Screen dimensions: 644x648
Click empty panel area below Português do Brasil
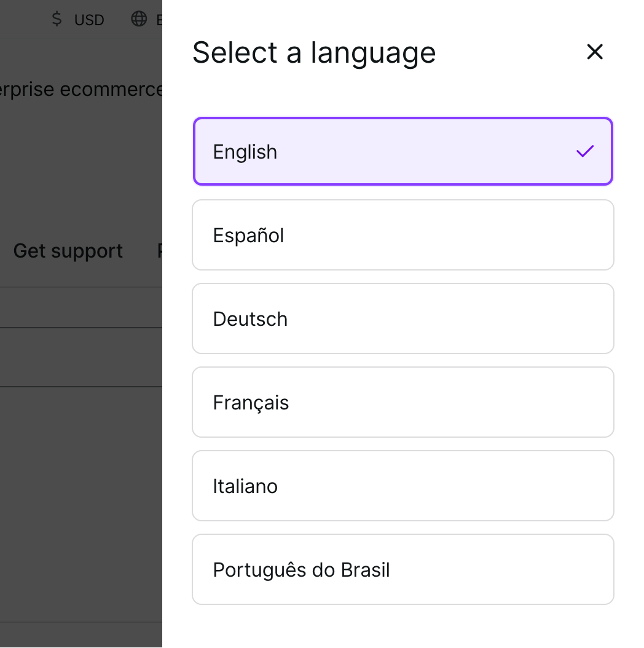pyautogui.click(x=402, y=626)
